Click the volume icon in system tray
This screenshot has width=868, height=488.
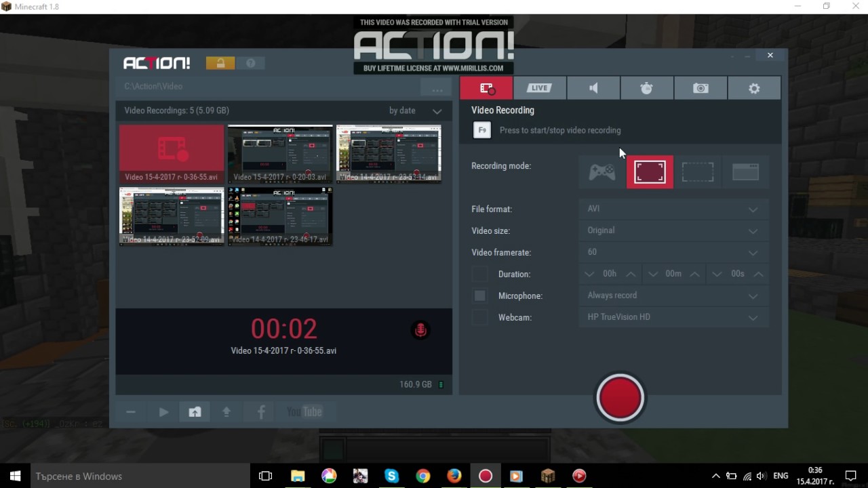[x=761, y=476]
